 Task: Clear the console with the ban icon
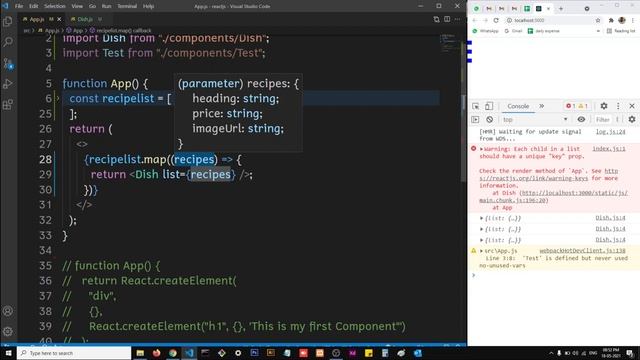tap(489, 120)
